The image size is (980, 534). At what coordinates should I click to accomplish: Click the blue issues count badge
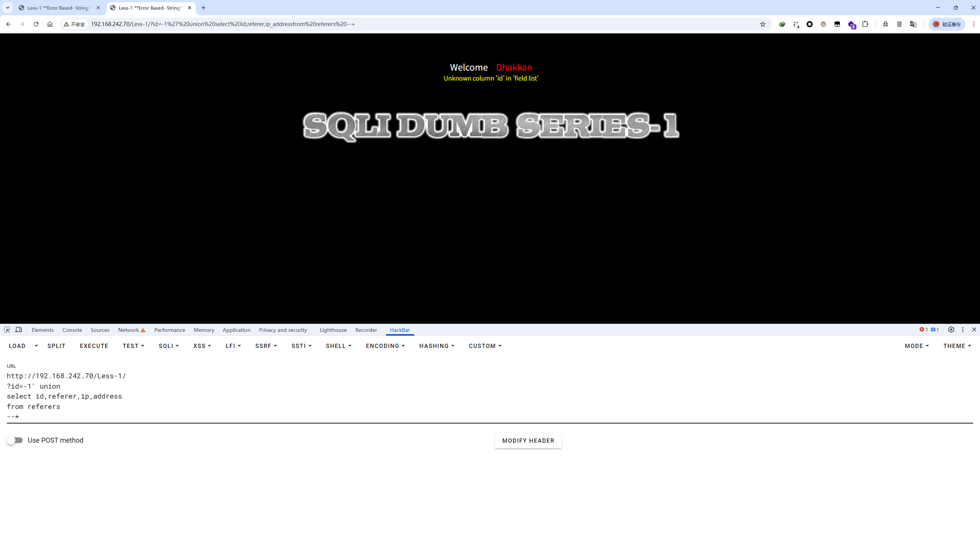click(x=935, y=330)
